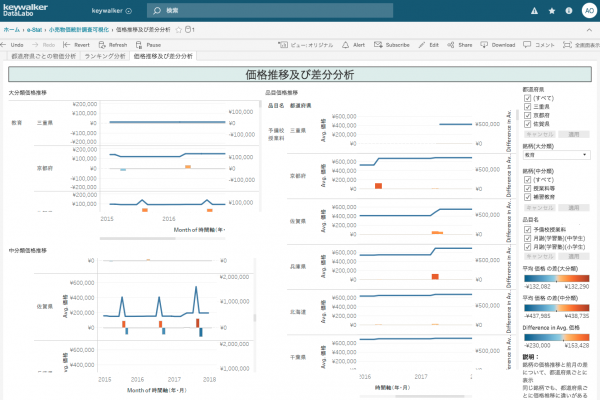600x400 pixels.
Task: Show data sources icon next to the title
Action: click(189, 29)
